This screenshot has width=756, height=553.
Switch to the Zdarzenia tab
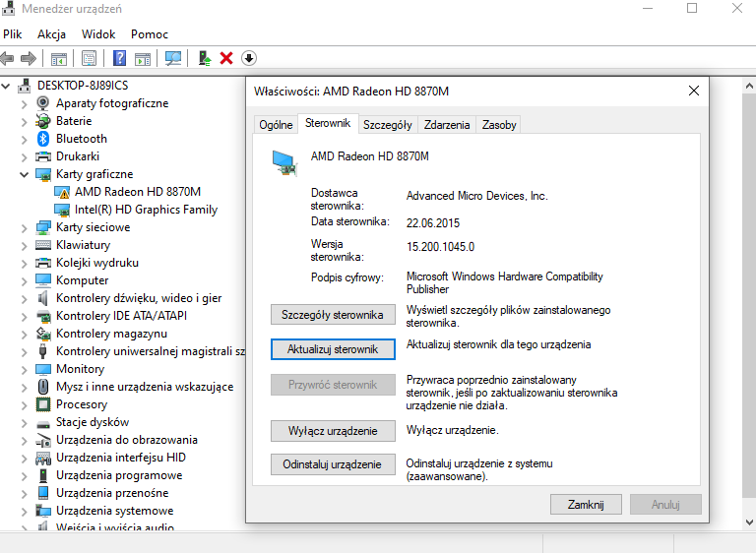tap(447, 125)
